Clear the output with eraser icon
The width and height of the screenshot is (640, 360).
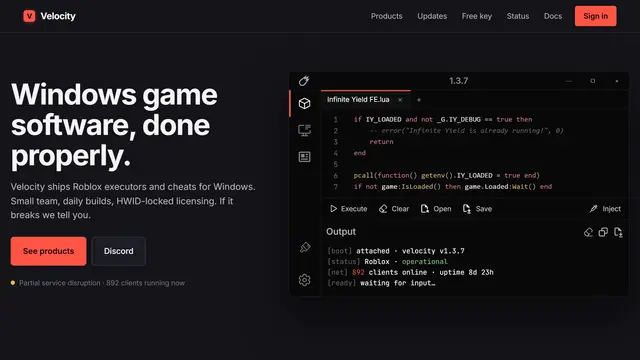coord(588,232)
